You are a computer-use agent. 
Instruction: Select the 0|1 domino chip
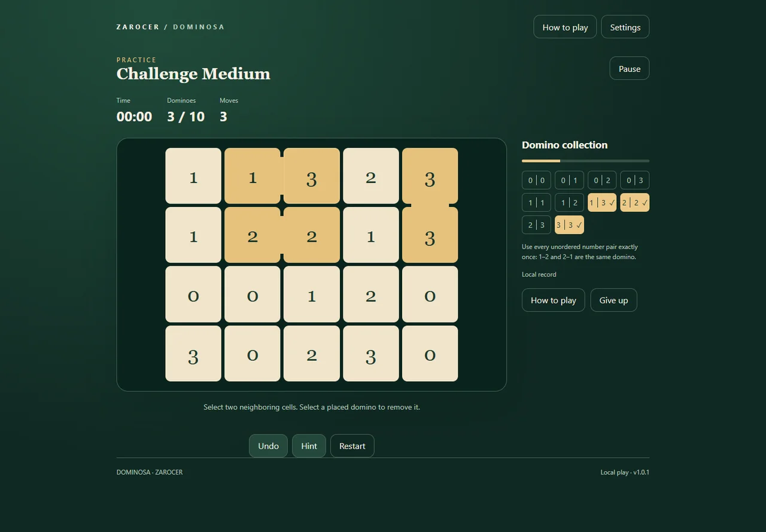pyautogui.click(x=569, y=180)
